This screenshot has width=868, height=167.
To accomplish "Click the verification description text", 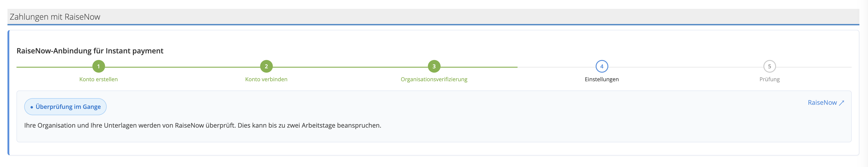I will (x=203, y=126).
